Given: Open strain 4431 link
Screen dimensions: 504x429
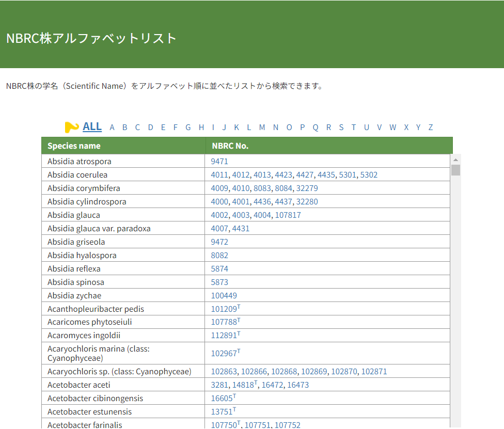Looking at the screenshot, I should (x=241, y=229).
